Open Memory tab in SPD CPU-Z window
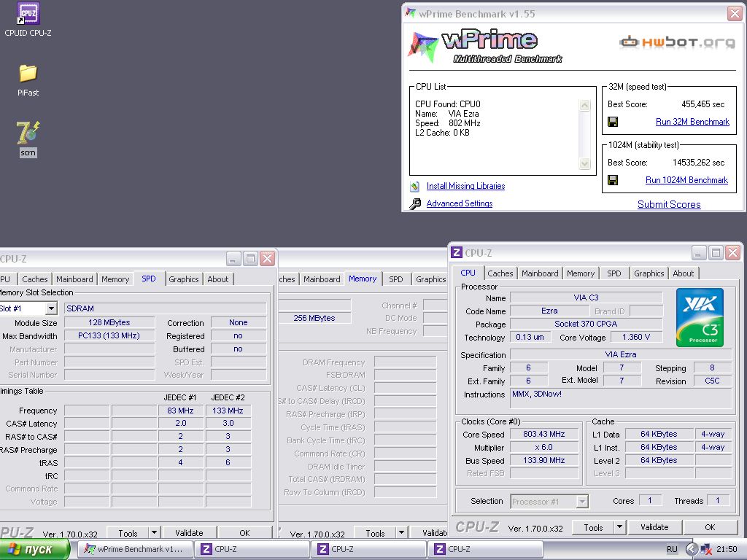 point(115,279)
